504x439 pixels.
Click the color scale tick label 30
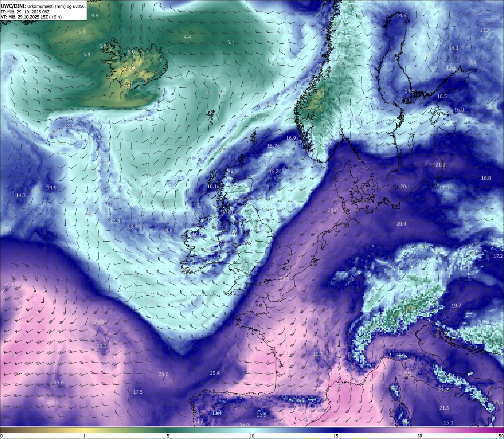(420, 436)
